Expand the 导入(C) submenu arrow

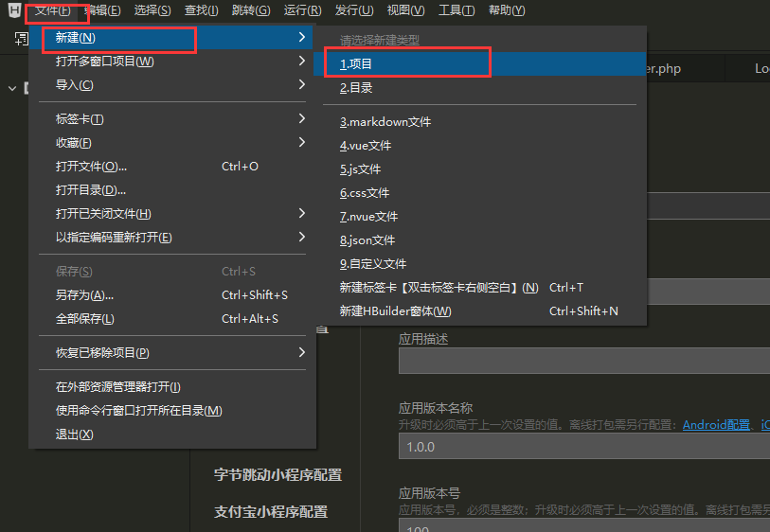pos(301,84)
